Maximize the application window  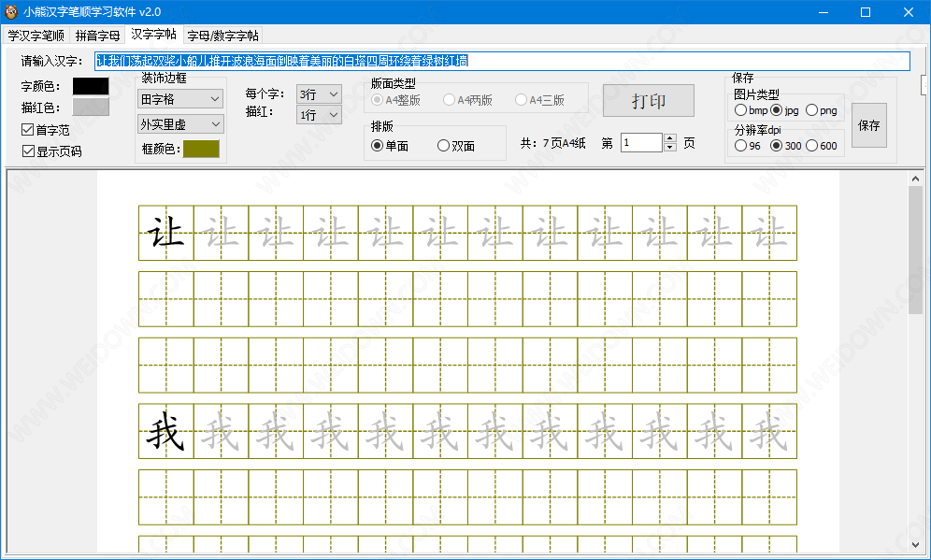(866, 12)
